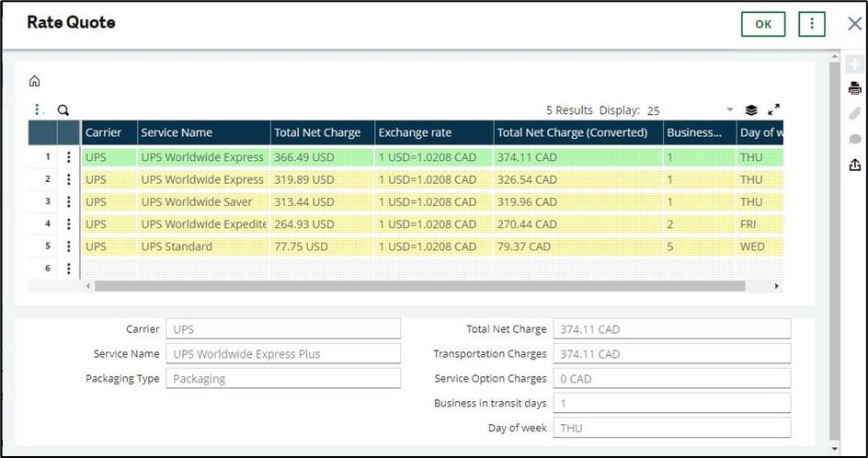Click the horizontal scrollbar left arrow
868x458 pixels.
click(87, 286)
